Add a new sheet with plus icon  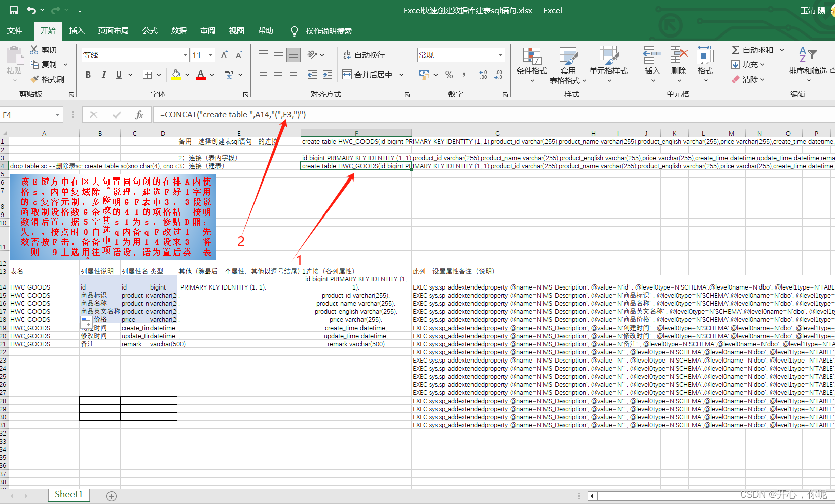click(112, 496)
